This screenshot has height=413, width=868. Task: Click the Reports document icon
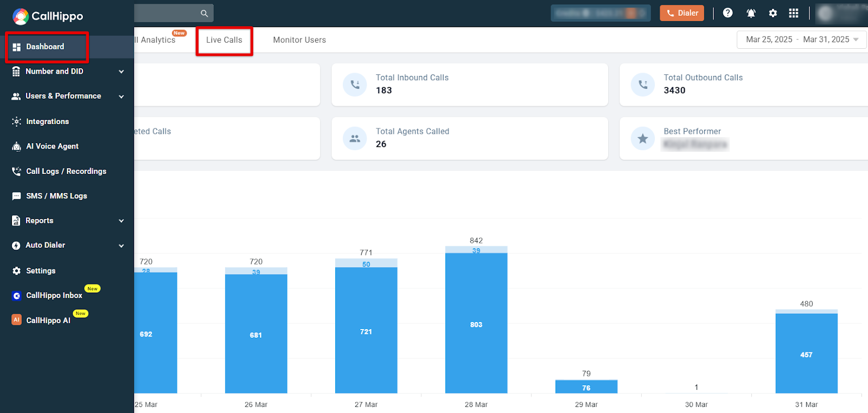coord(16,221)
